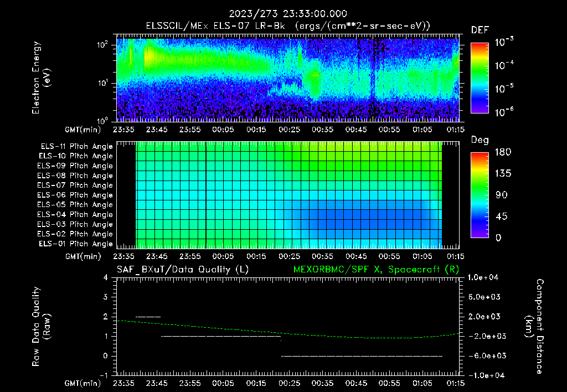The width and height of the screenshot is (567, 392).
Task: Click the data quality segment at level 0
Action: pos(362,356)
